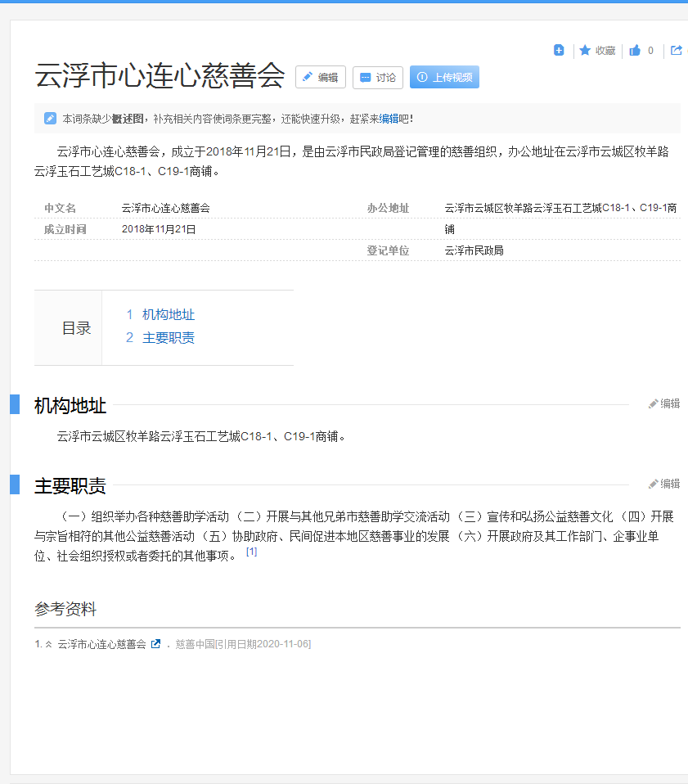Edit the 机构地址 section
The width and height of the screenshot is (688, 784).
tap(664, 403)
